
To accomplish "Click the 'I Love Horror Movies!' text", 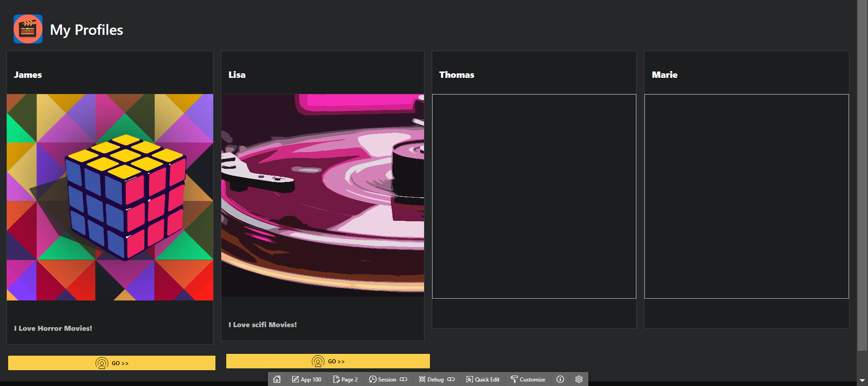I will point(53,329).
